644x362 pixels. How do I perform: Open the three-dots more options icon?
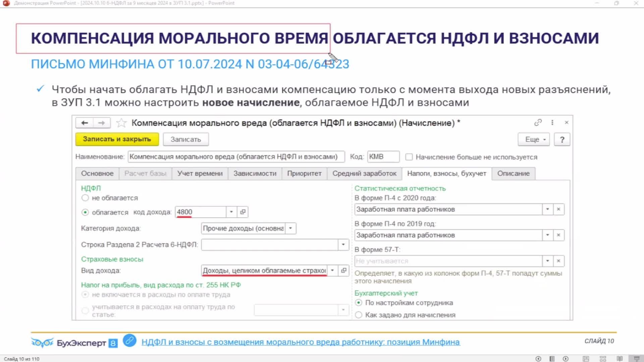[x=552, y=123]
